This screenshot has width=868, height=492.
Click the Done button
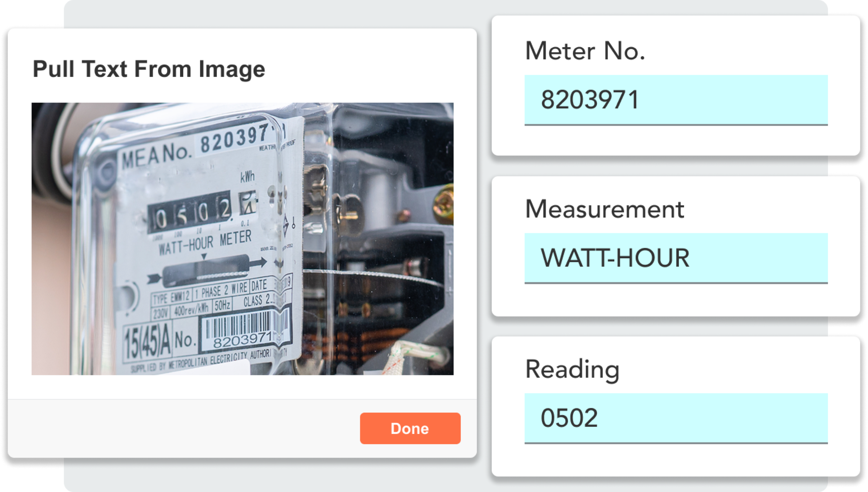[x=409, y=428]
